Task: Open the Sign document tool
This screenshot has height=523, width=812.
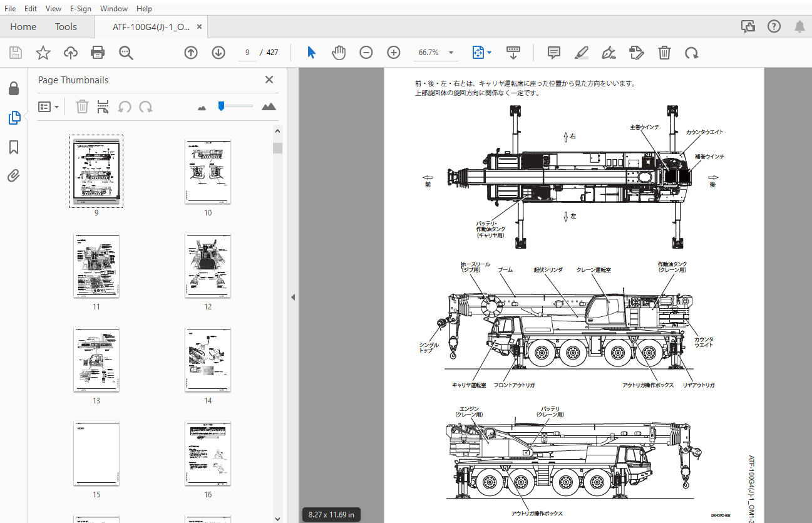Action: (x=609, y=53)
